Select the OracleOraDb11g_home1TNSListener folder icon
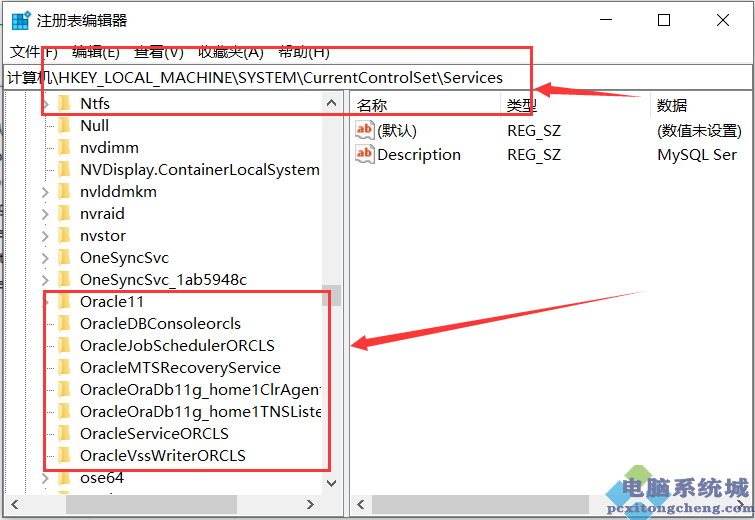The width and height of the screenshot is (755, 520). tap(64, 411)
